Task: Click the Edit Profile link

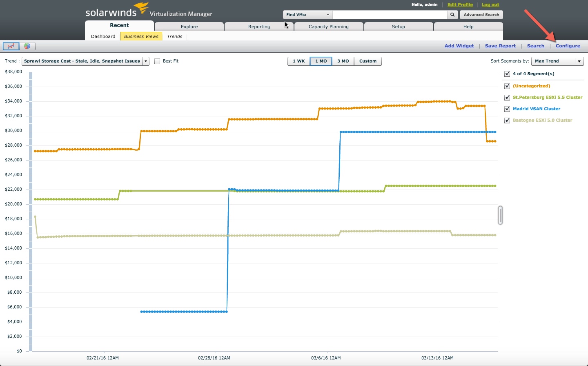Action: (x=460, y=4)
